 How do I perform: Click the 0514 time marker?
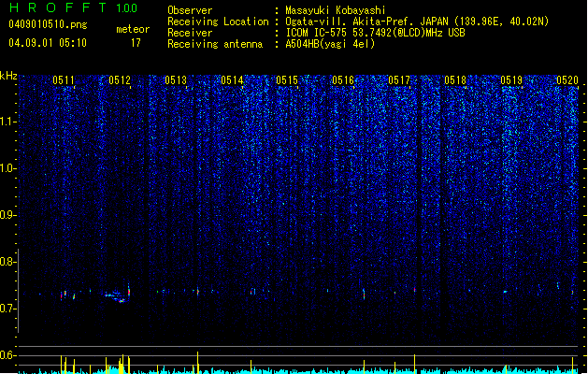click(x=232, y=80)
